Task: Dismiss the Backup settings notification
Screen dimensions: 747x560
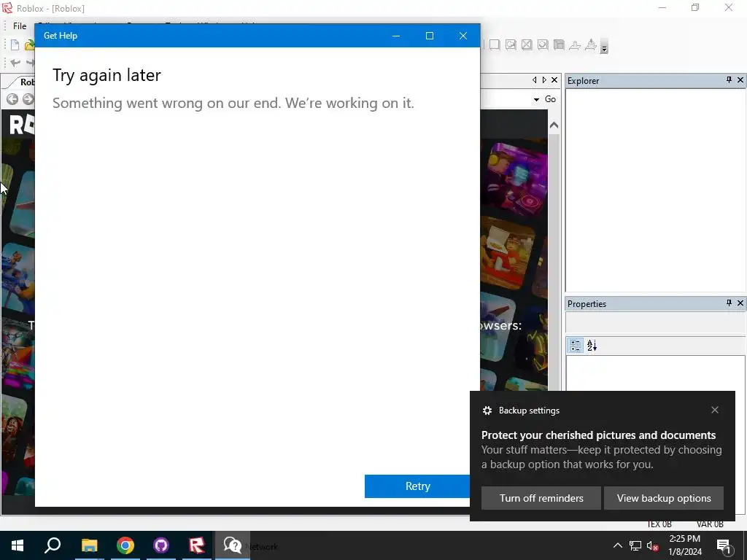Action: [x=715, y=410]
